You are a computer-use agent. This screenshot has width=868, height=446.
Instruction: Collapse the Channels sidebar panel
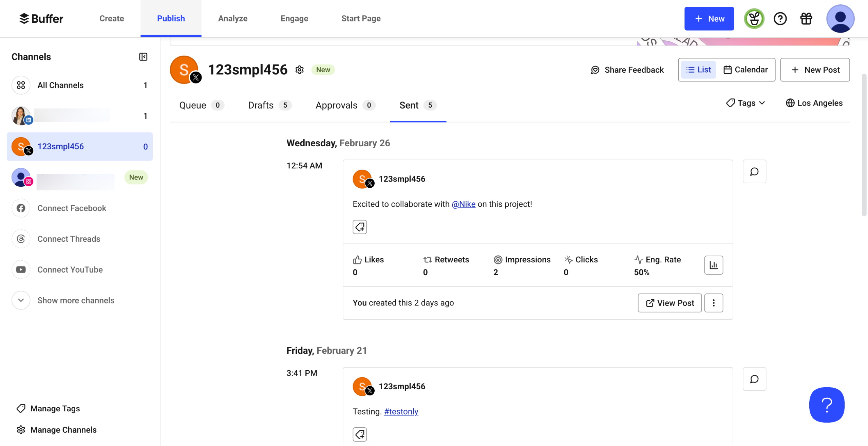point(143,57)
